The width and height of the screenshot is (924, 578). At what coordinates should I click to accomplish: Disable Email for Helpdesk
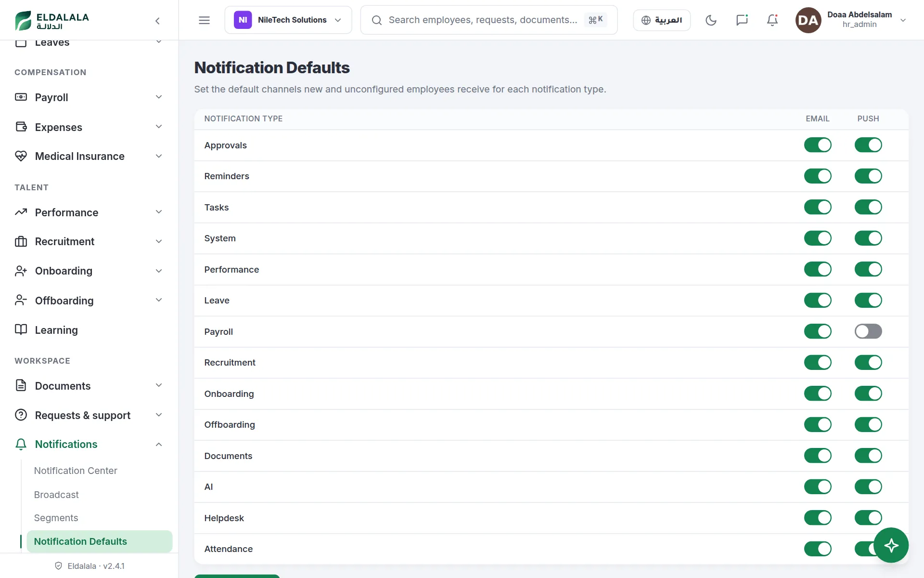tap(818, 518)
